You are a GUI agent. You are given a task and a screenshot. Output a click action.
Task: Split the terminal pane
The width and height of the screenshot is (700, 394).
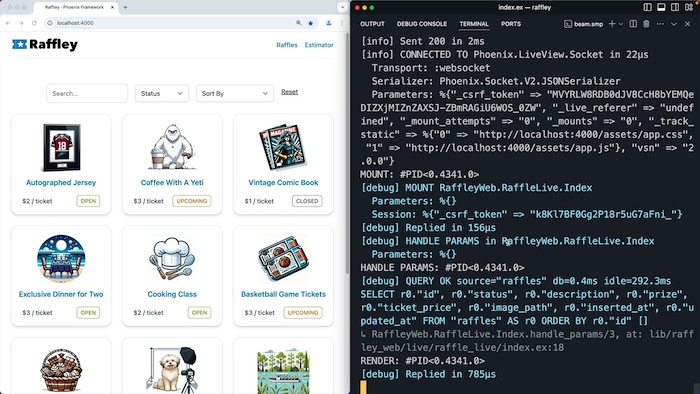pos(633,24)
